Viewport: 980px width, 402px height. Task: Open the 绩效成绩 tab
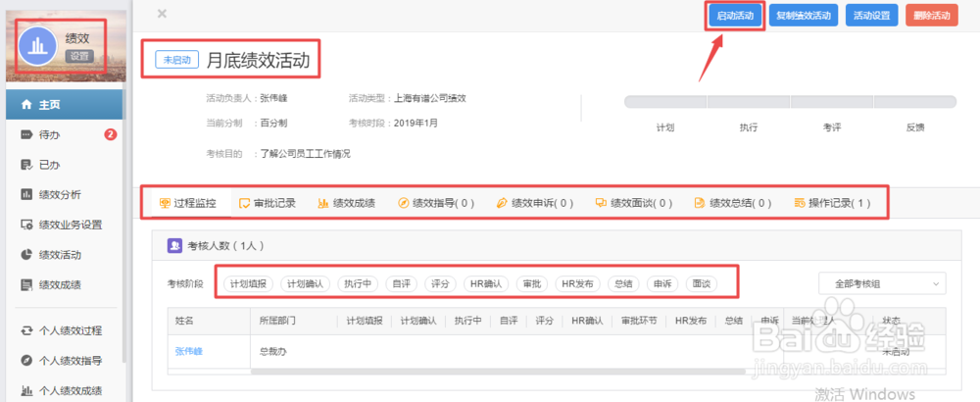pos(347,203)
